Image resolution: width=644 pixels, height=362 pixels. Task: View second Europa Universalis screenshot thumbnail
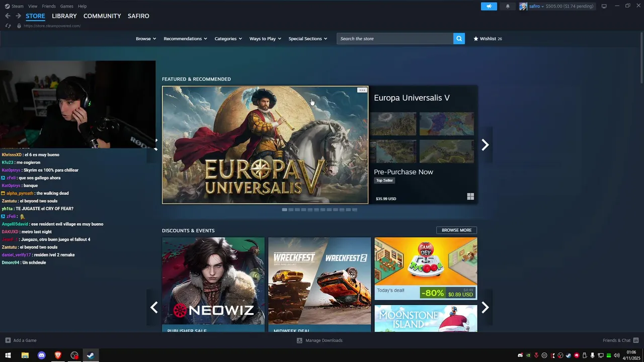[x=447, y=124]
